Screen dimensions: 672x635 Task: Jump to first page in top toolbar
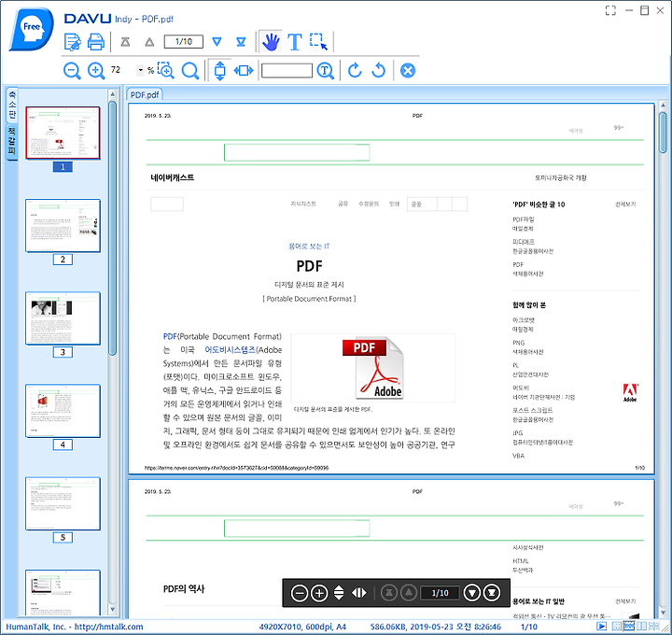click(x=125, y=42)
